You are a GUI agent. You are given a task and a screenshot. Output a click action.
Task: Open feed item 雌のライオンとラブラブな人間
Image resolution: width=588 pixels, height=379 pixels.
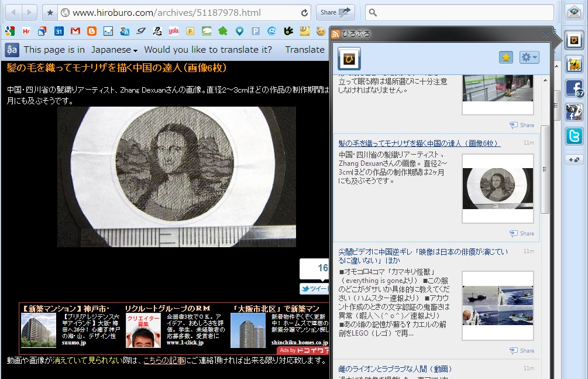point(395,369)
